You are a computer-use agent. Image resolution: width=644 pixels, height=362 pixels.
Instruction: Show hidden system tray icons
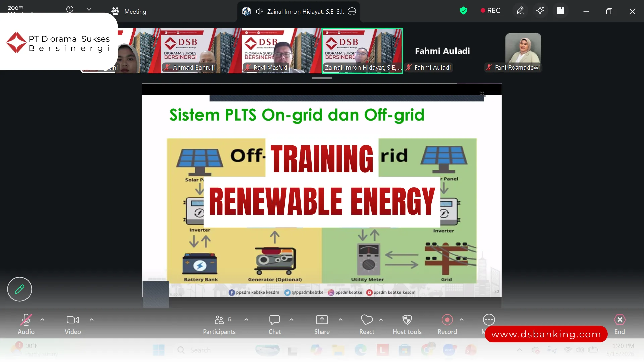(519, 350)
